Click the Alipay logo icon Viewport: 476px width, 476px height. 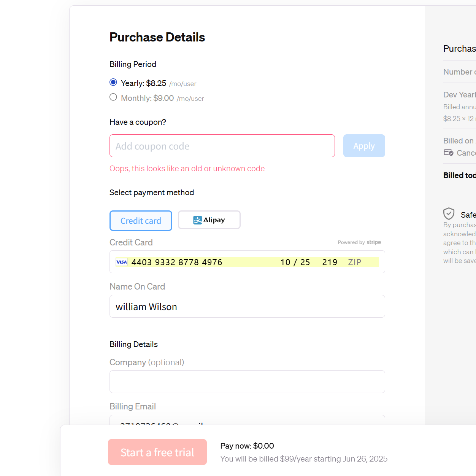[198, 220]
